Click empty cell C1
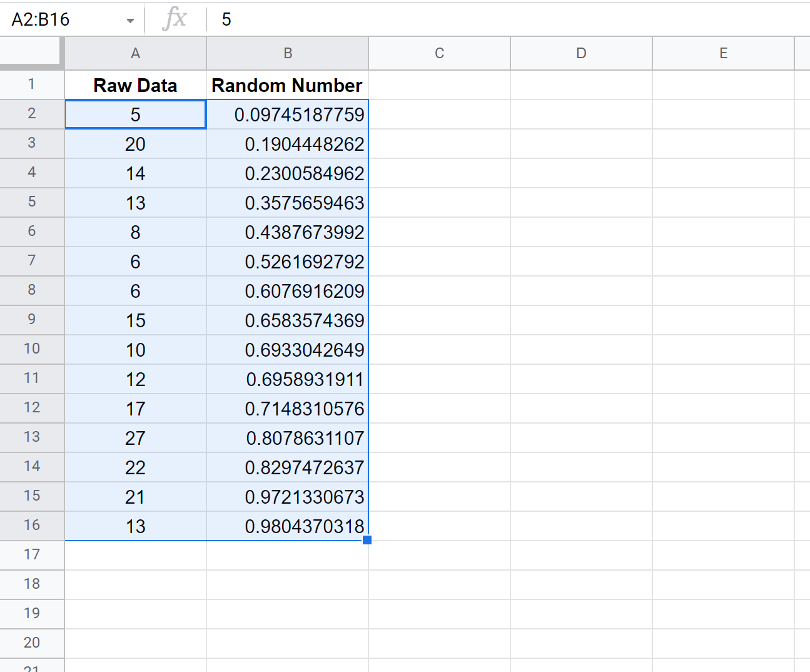This screenshot has width=810, height=672. pyautogui.click(x=439, y=85)
